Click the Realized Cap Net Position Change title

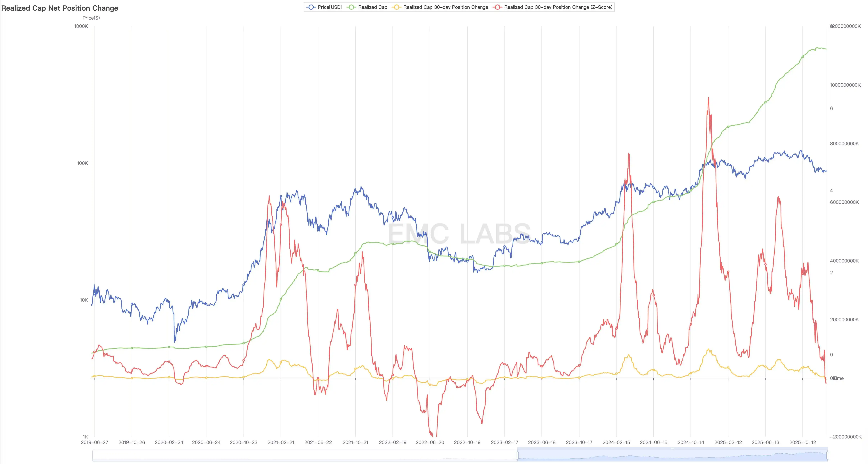[x=60, y=8]
